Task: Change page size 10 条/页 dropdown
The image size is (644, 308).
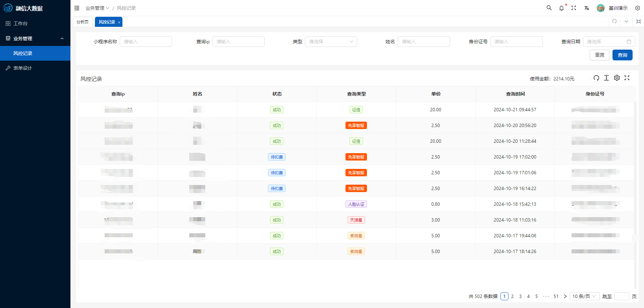Action: point(585,296)
